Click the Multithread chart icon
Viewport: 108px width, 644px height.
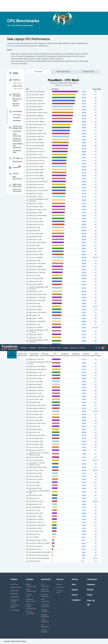[10, 80]
